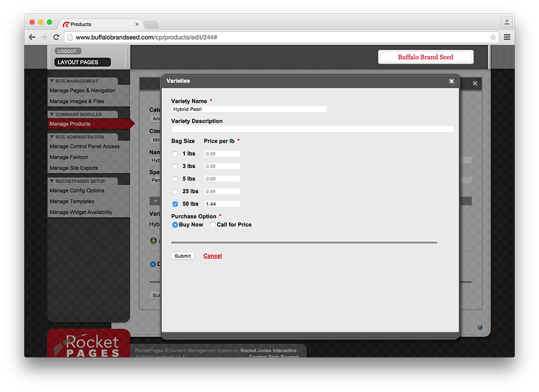Enable the 25 lbs bag size checkbox
The height and width of the screenshot is (392, 539).
175,192
